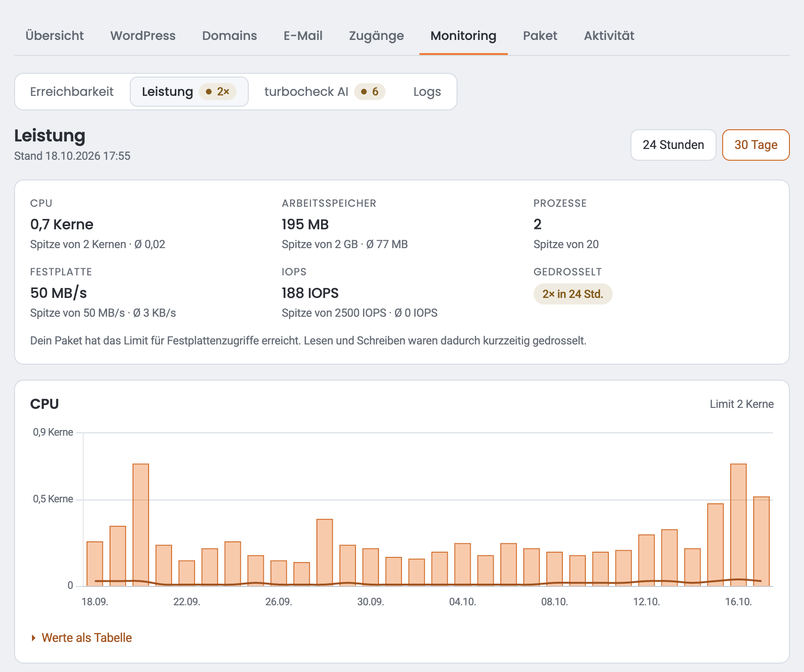Image resolution: width=804 pixels, height=672 pixels.
Task: Click the 12.10. axis date label
Action: (646, 602)
